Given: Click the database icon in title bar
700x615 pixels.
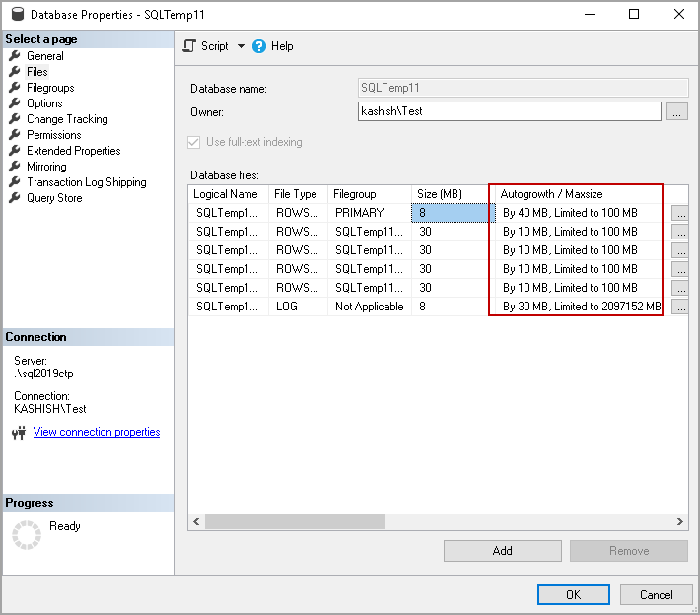Looking at the screenshot, I should (x=18, y=14).
